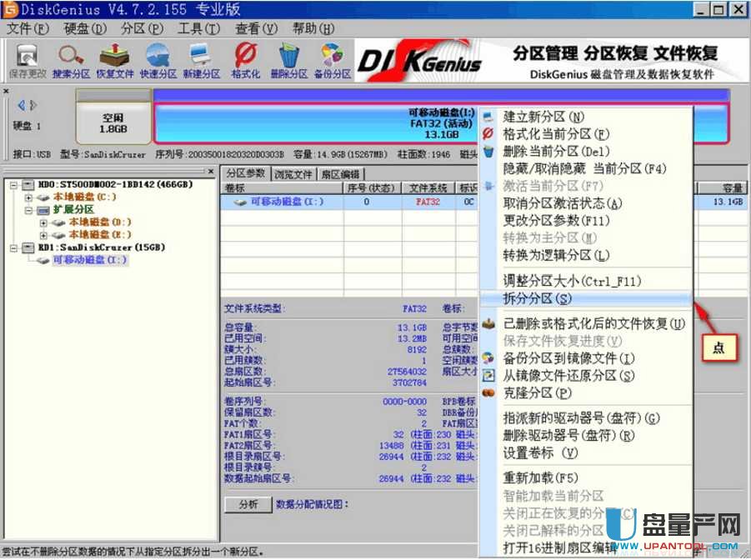Open the 快速分区 quick partition tool

[158, 61]
